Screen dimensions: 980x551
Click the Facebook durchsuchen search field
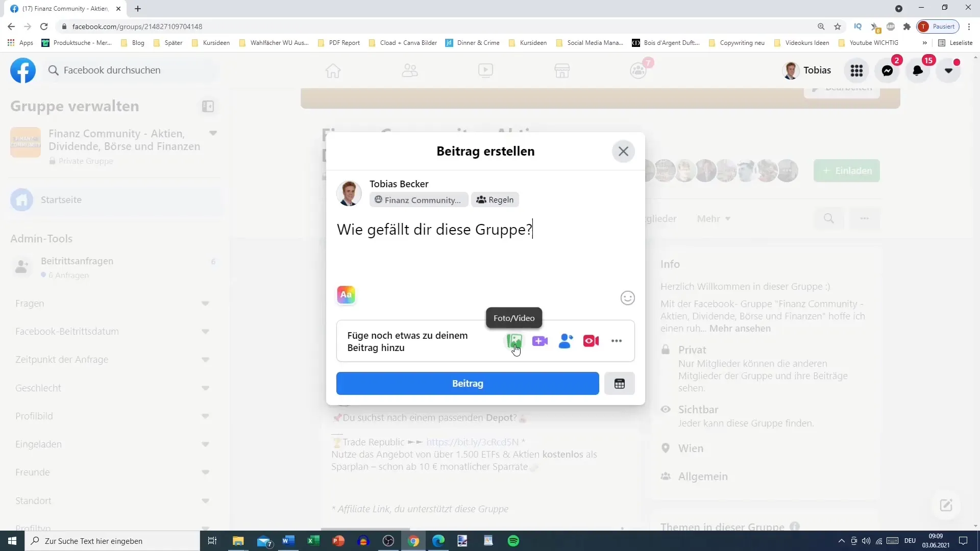pos(132,70)
